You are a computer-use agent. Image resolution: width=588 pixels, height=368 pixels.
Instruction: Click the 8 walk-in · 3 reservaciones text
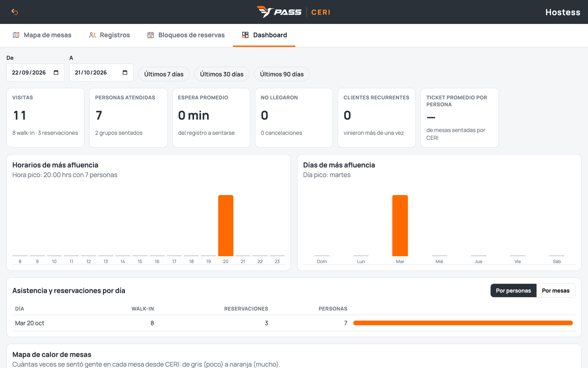[x=45, y=133]
